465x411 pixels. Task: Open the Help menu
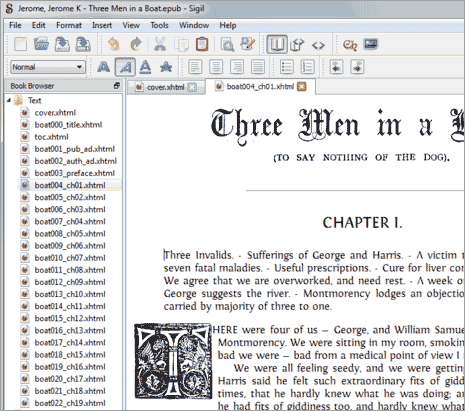click(x=228, y=25)
